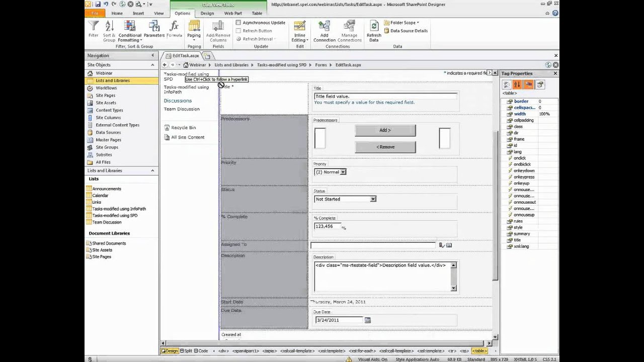644x362 pixels.
Task: Click Redo icon in quick access toolbar
Action: tap(114, 4)
